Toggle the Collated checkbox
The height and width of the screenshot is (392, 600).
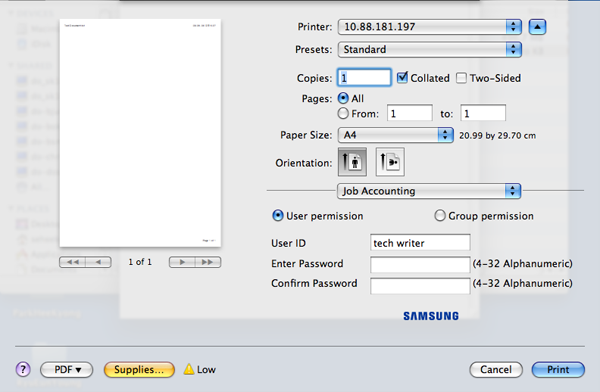(402, 78)
